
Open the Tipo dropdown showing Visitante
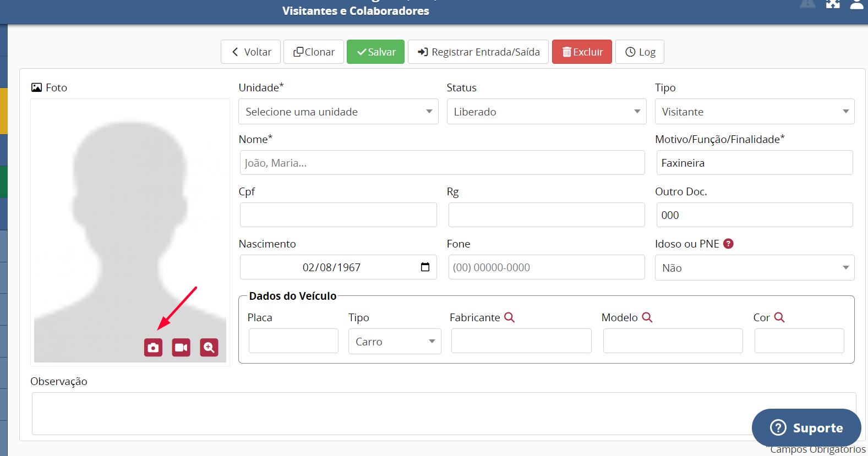coord(754,112)
